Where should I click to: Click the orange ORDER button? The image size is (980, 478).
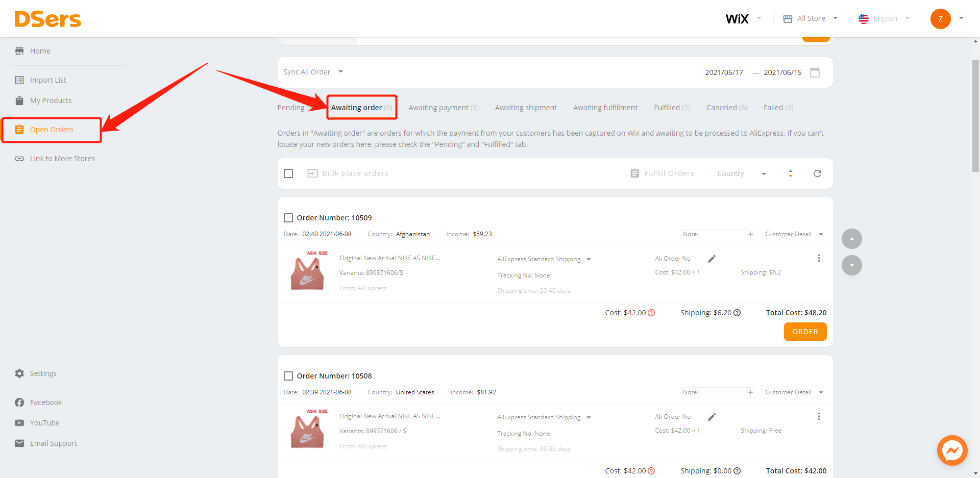tap(805, 332)
